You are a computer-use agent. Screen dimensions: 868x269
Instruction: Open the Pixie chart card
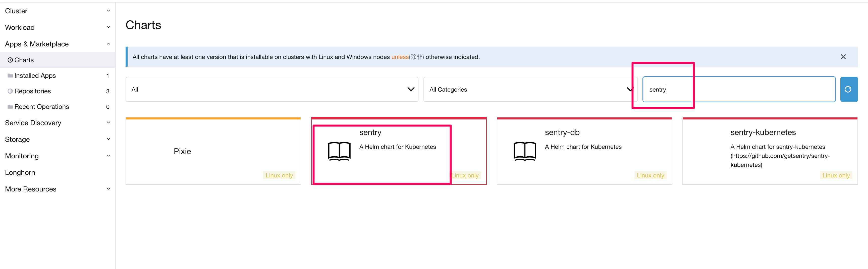click(213, 151)
